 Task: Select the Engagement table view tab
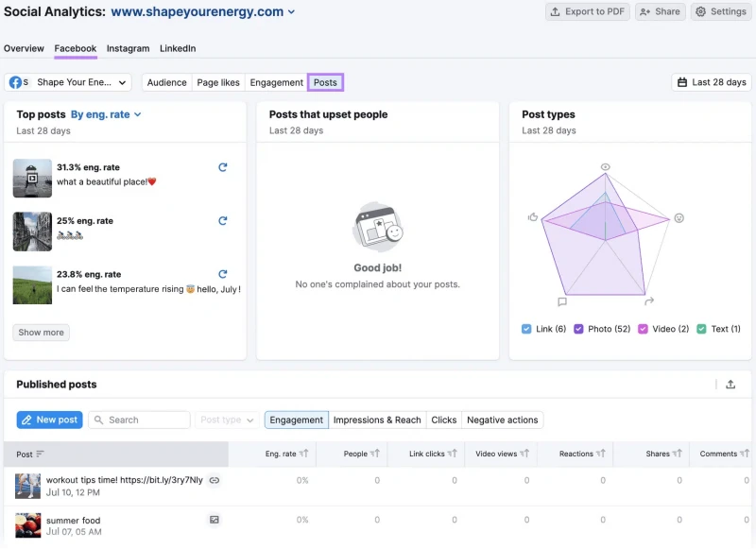click(x=297, y=420)
